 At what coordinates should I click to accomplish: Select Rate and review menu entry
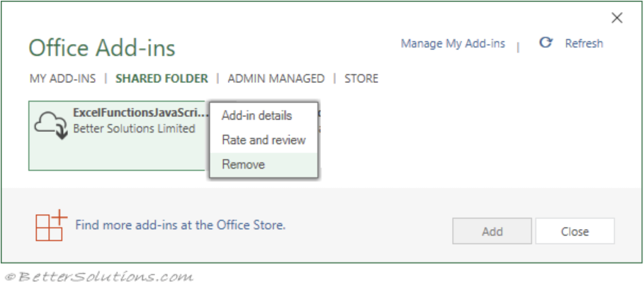coord(264,140)
